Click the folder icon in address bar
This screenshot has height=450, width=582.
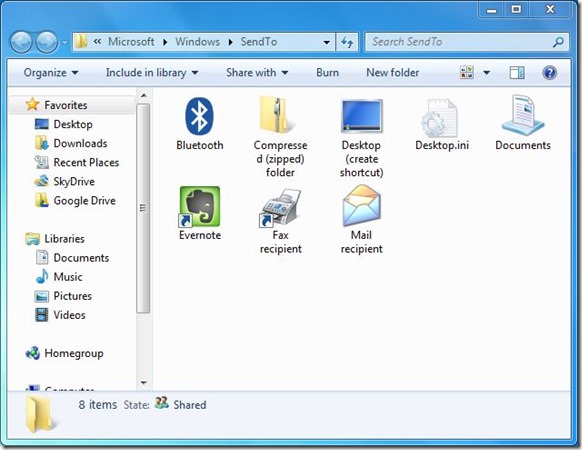(x=81, y=42)
